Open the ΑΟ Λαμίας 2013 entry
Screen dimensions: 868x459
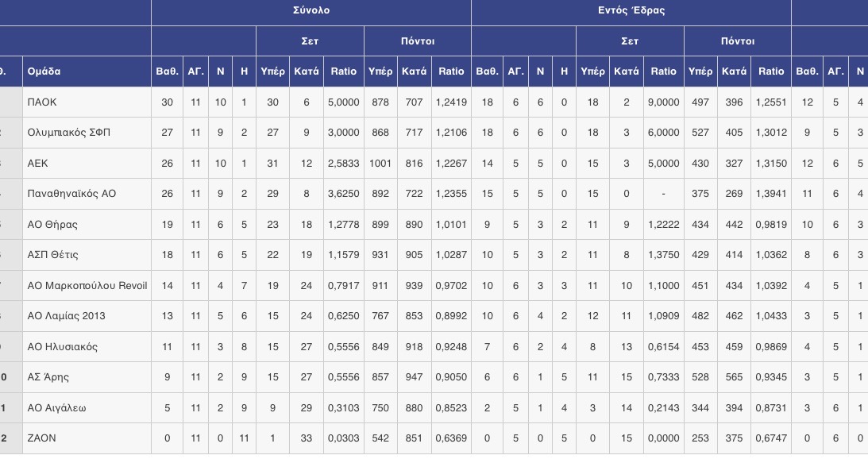(66, 316)
